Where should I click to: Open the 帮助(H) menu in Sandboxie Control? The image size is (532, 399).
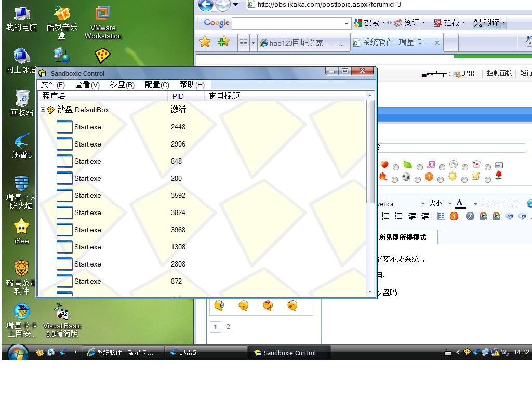pyautogui.click(x=192, y=85)
